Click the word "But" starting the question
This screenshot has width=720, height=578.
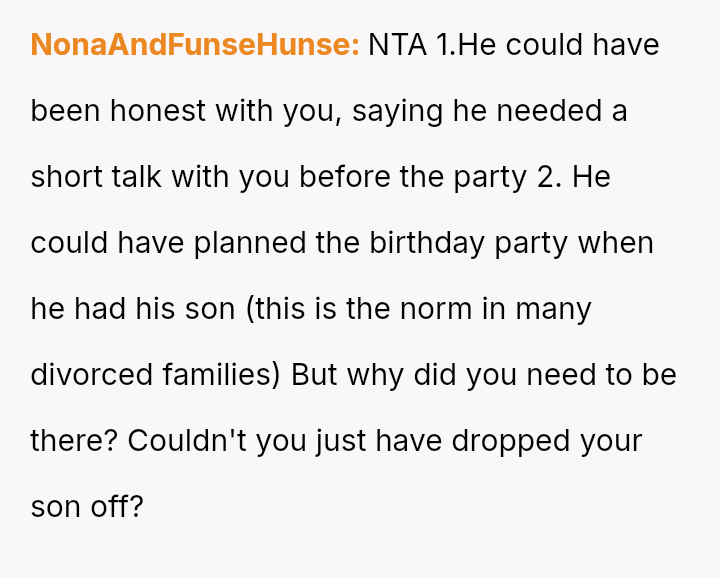(313, 375)
